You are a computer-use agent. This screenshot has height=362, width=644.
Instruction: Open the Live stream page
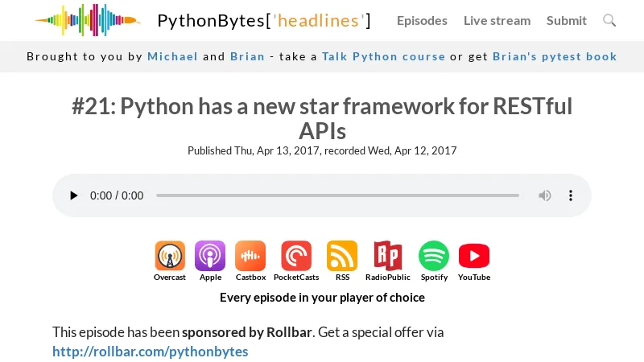(497, 20)
